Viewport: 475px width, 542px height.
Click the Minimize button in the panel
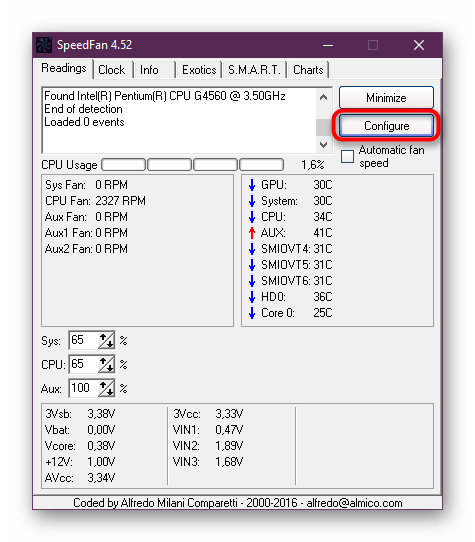click(386, 98)
